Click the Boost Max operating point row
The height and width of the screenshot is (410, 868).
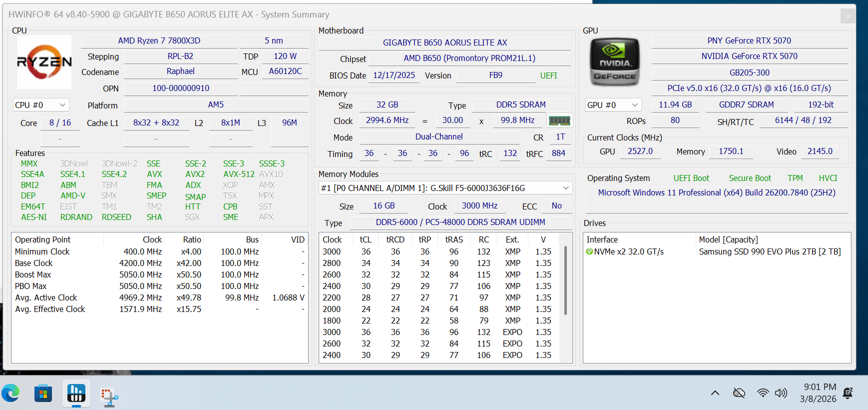tap(160, 274)
